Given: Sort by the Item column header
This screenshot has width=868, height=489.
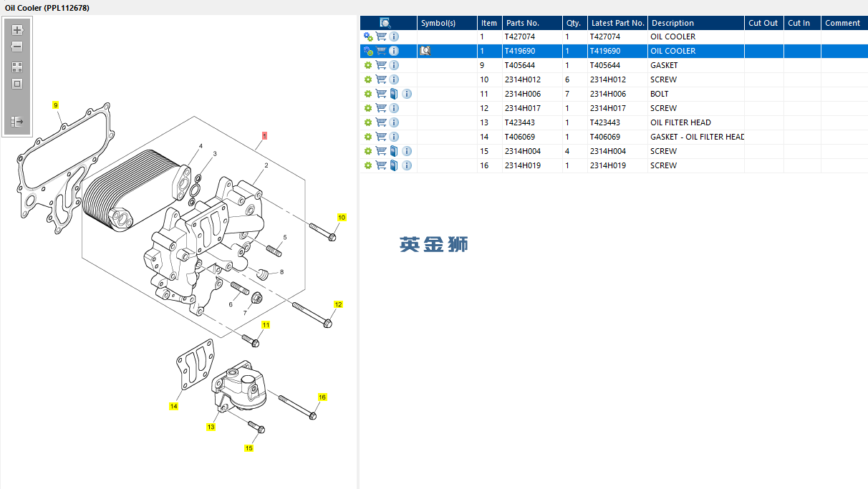Looking at the screenshot, I should [x=489, y=23].
